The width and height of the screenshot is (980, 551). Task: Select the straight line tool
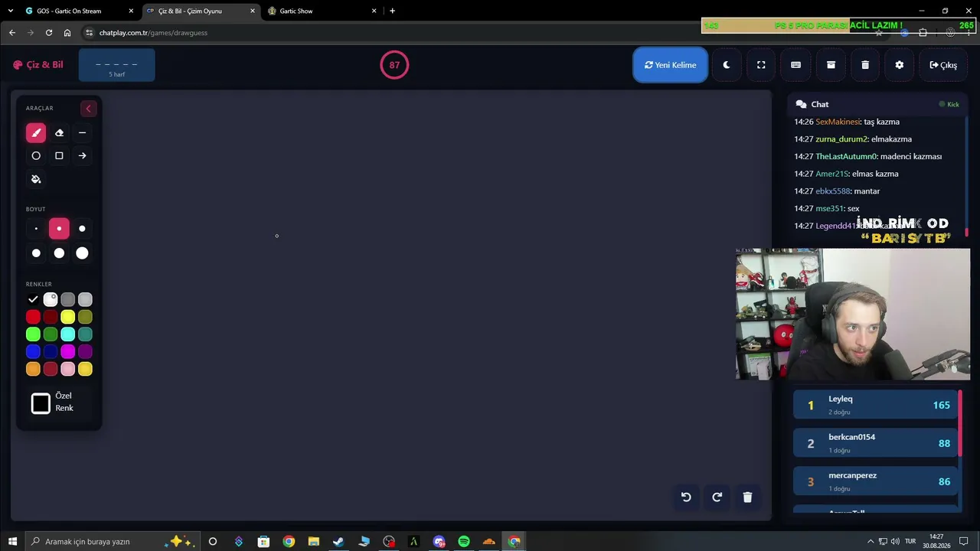click(82, 132)
